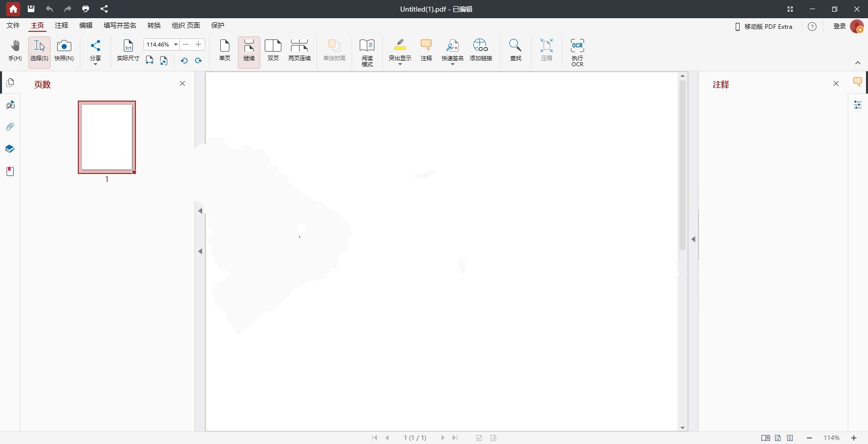Open the bookmarks panel in left sidebar

tap(10, 171)
